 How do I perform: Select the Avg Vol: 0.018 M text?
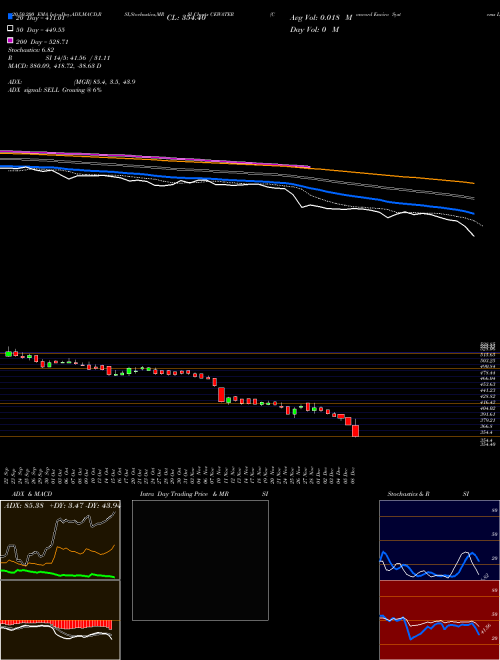pyautogui.click(x=321, y=18)
